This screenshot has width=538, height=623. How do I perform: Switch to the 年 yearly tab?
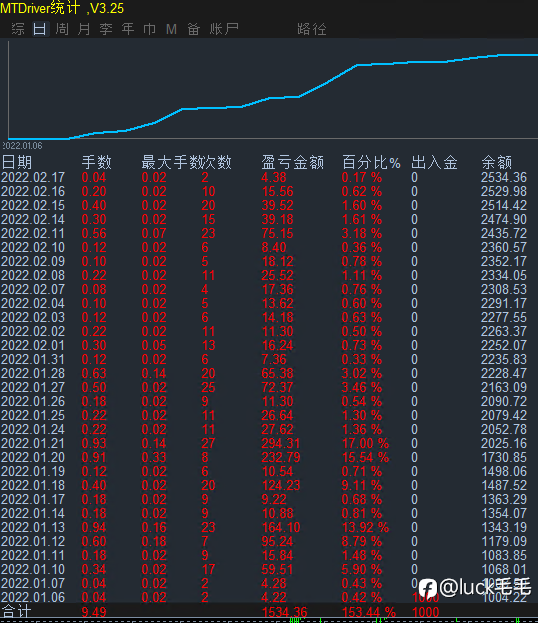(x=128, y=29)
